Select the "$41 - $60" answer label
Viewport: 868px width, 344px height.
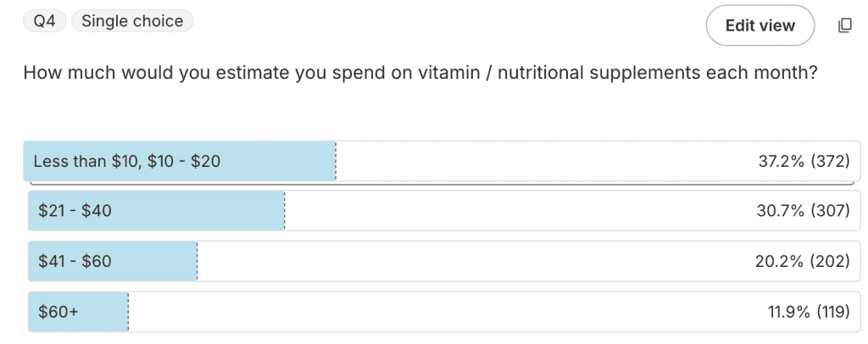click(x=75, y=262)
